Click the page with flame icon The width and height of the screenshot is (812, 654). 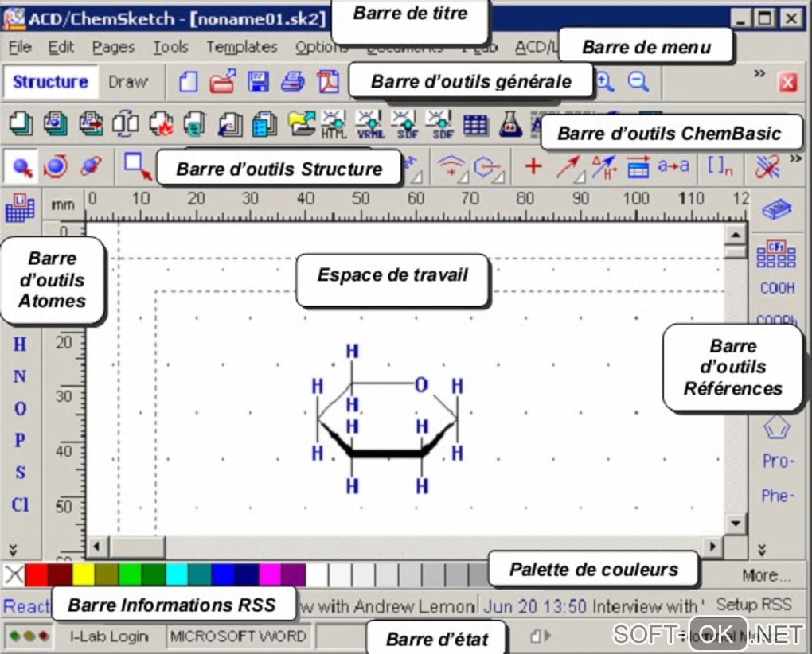161,125
